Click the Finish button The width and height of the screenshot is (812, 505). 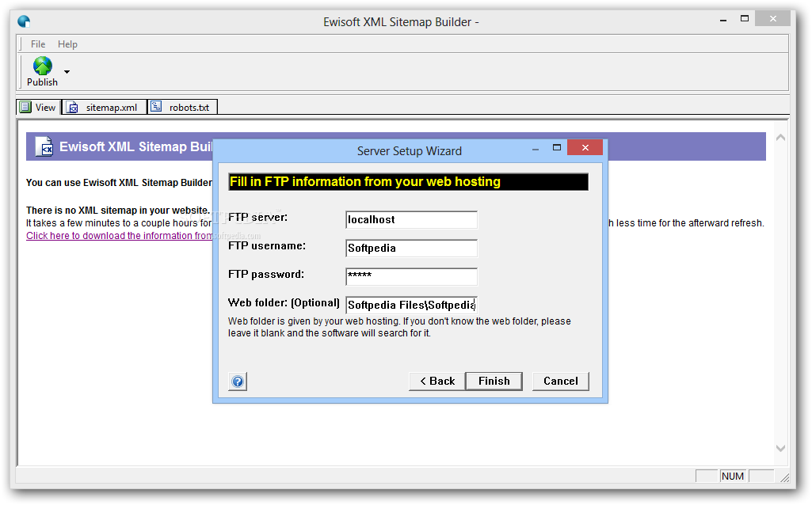tap(494, 382)
